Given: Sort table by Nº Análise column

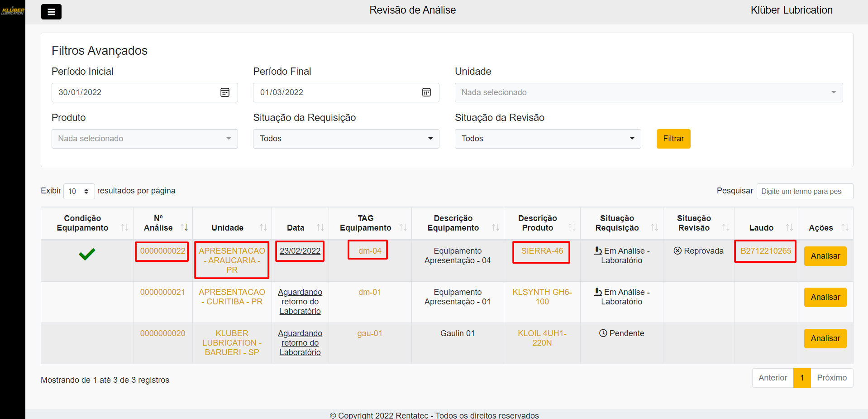Looking at the screenshot, I should (x=184, y=227).
